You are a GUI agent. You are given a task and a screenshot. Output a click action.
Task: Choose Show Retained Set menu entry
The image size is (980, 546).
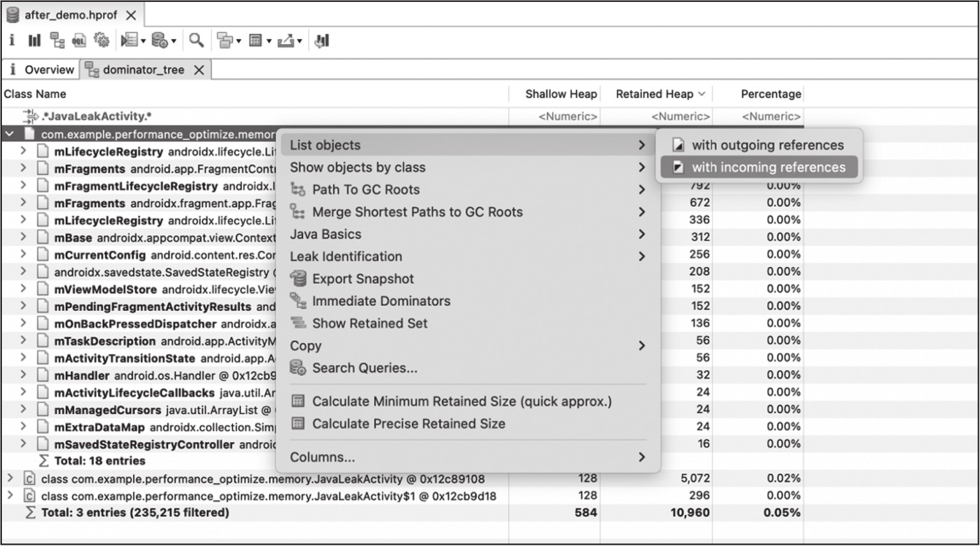click(467, 323)
